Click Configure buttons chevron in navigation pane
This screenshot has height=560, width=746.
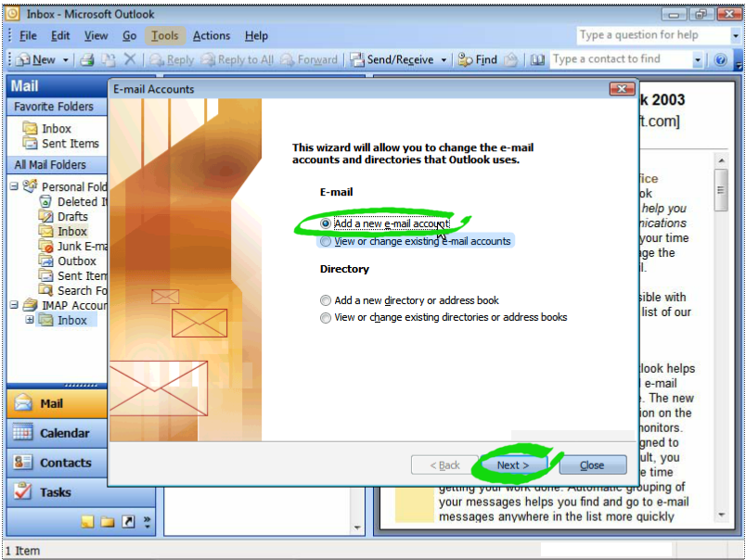click(x=147, y=521)
